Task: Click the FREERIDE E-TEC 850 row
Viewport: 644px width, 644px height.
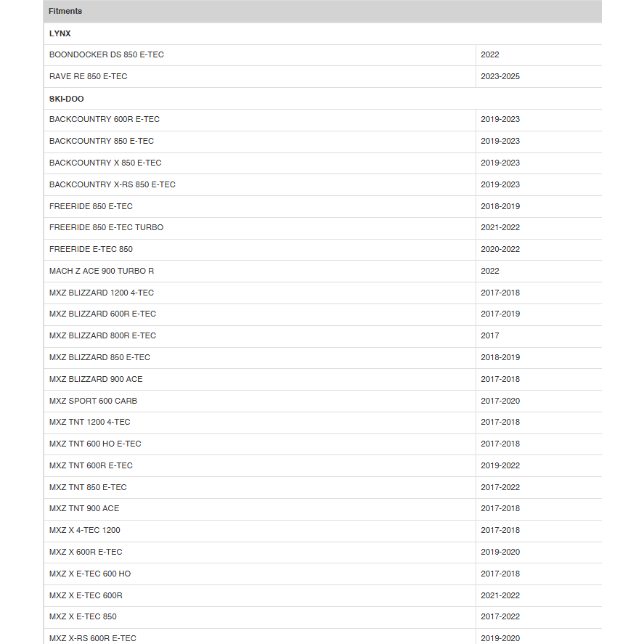Action: 322,249
